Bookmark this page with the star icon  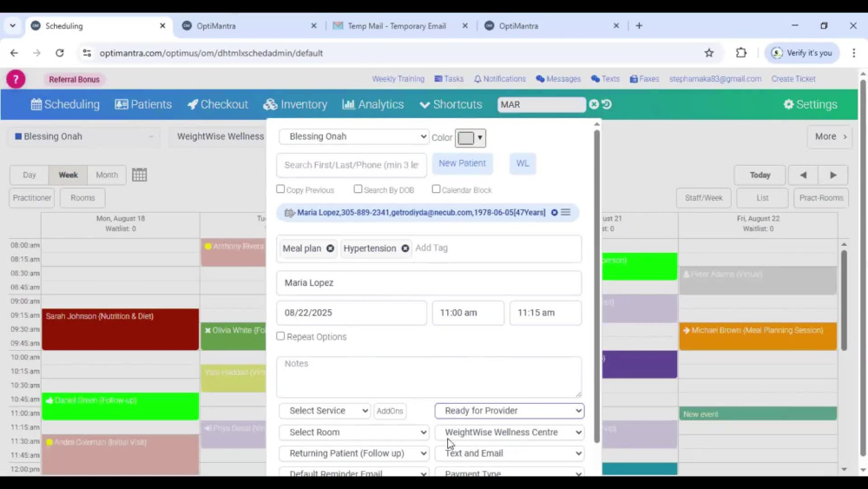709,53
